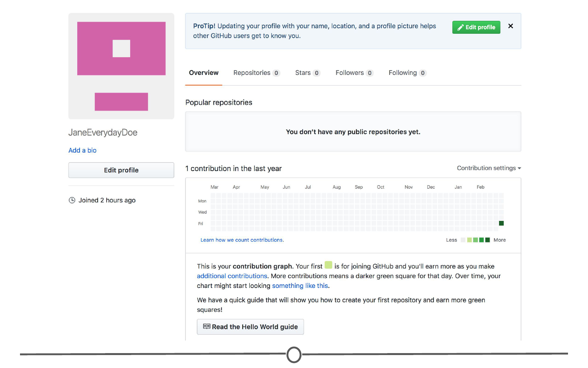The width and height of the screenshot is (588, 368).
Task: Click the Add a bio link
Action: [x=82, y=150]
